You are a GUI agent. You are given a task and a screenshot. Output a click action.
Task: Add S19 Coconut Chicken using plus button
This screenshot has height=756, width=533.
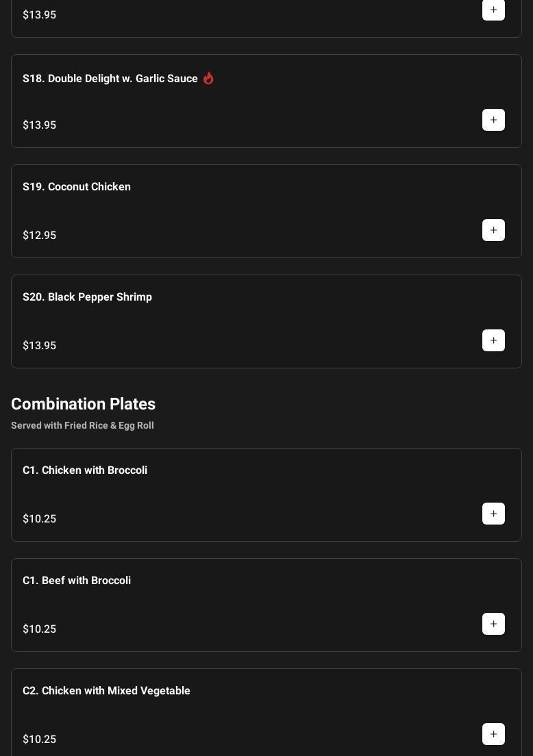[493, 230]
